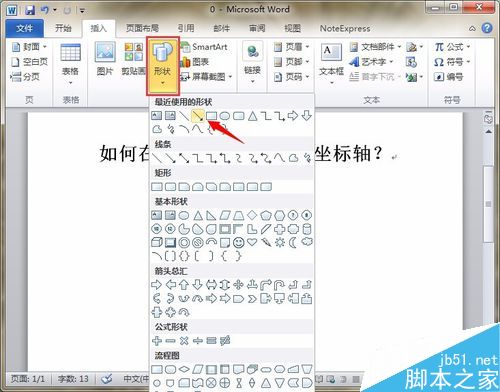Click the numbering (编号) button
The height and width of the screenshot is (392, 500).
449,77
